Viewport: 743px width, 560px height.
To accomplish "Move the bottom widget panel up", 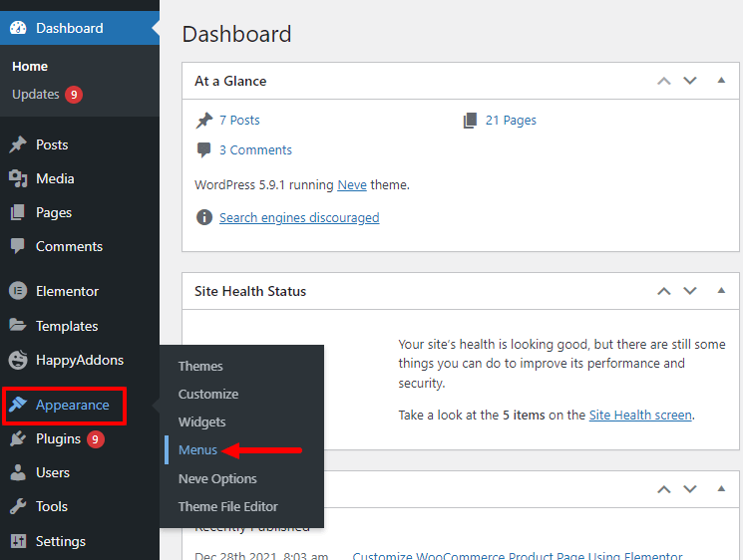I will 664,489.
